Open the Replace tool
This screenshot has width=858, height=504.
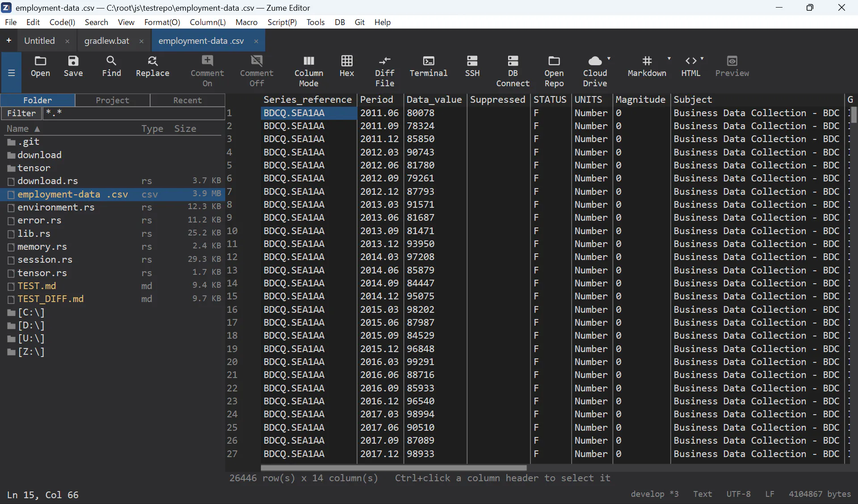coord(152,66)
